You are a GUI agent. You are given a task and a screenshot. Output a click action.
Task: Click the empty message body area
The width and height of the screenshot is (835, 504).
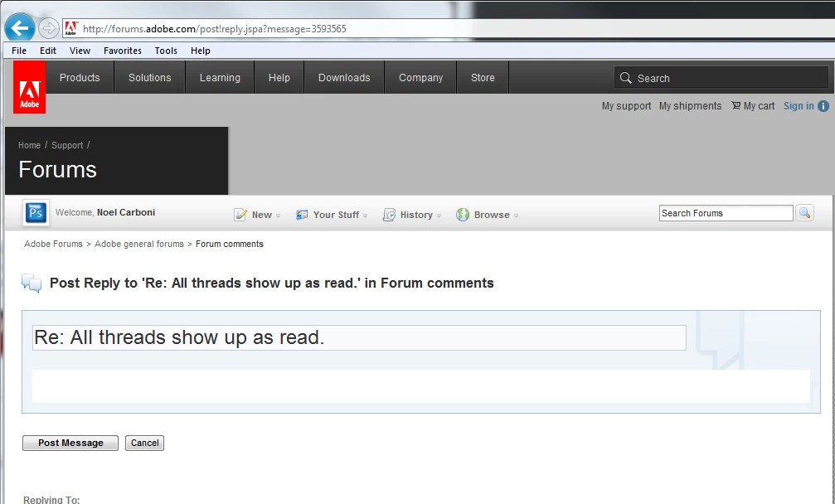click(420, 385)
